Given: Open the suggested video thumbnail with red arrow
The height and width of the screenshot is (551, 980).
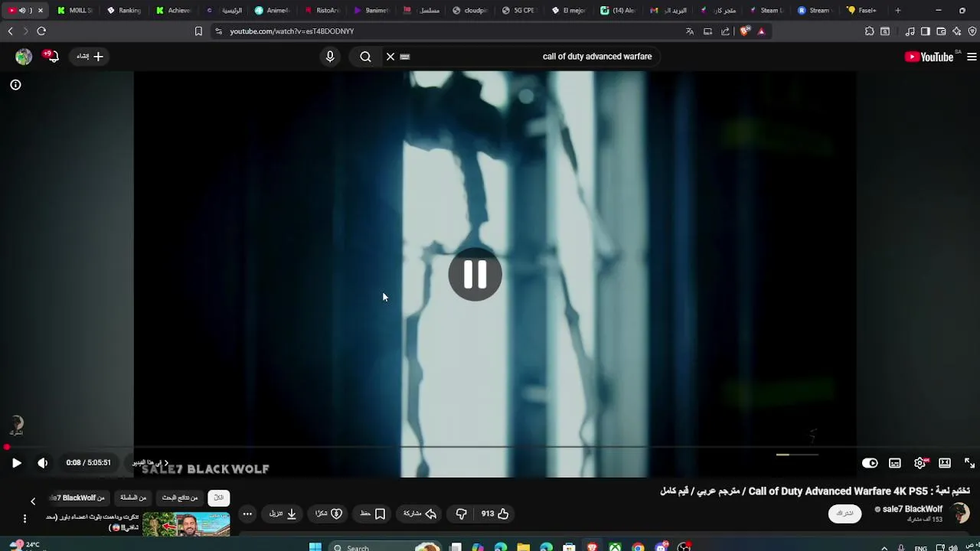Looking at the screenshot, I should click(186, 524).
